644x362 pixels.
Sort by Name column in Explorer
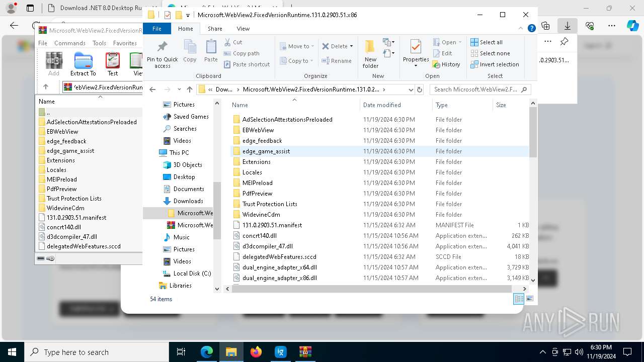(294, 105)
